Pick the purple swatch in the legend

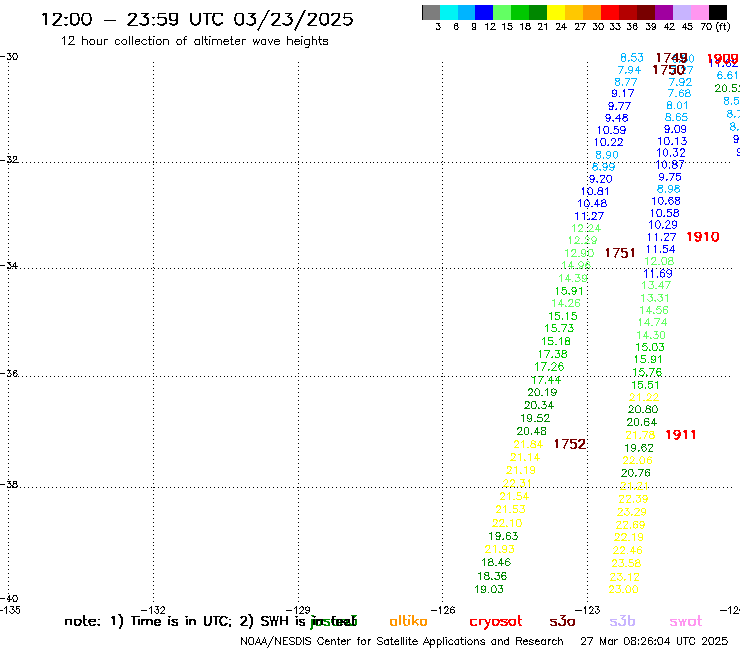pos(664,12)
